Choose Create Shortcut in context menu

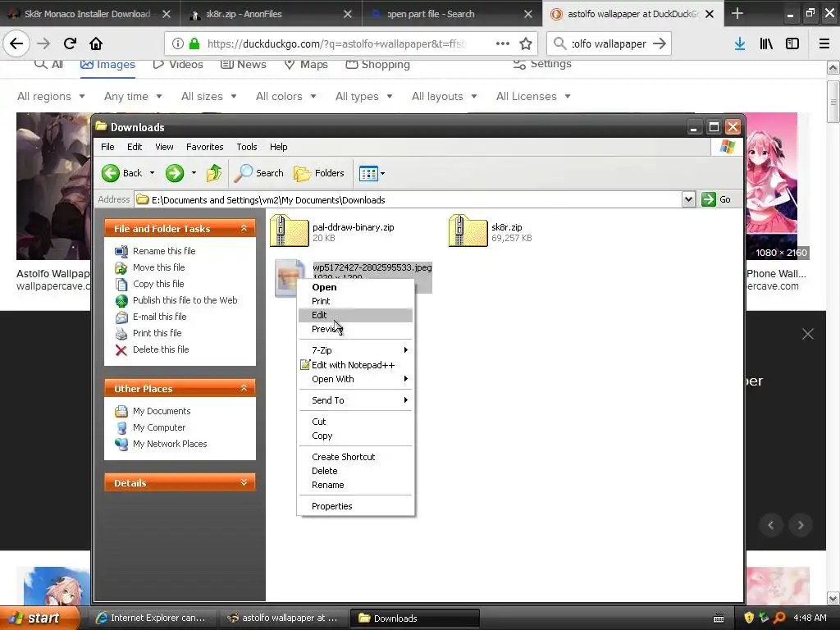pyautogui.click(x=356, y=457)
